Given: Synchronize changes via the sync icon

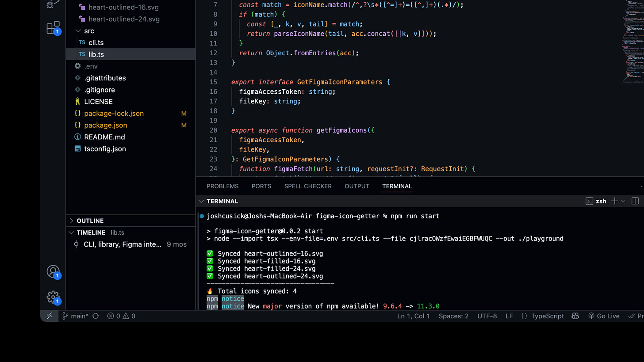Looking at the screenshot, I should (96, 316).
